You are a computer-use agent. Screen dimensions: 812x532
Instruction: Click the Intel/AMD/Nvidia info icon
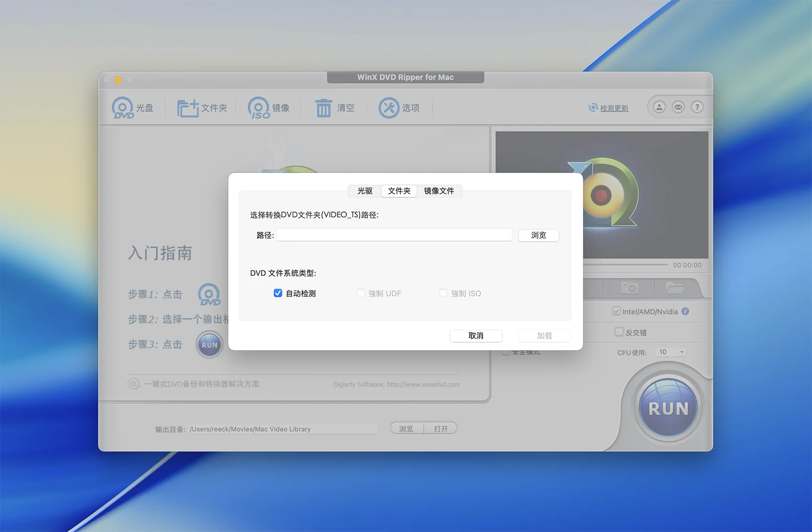click(x=685, y=311)
